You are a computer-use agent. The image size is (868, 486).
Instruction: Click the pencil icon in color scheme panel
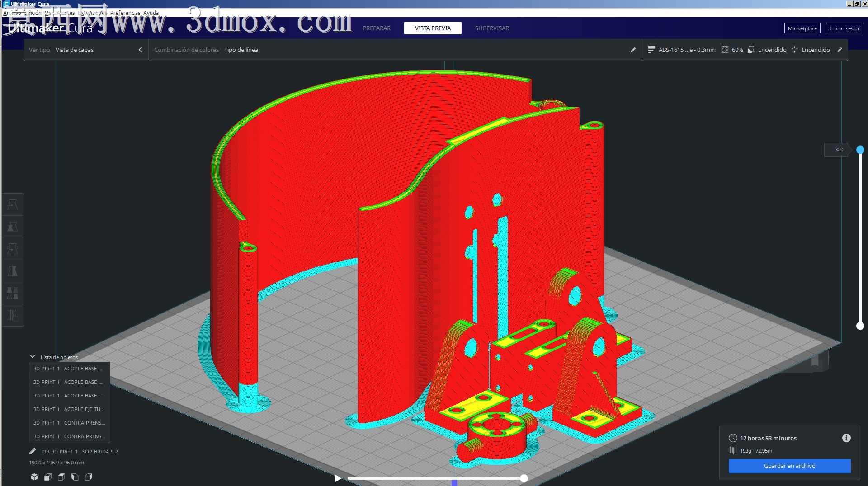(x=633, y=50)
